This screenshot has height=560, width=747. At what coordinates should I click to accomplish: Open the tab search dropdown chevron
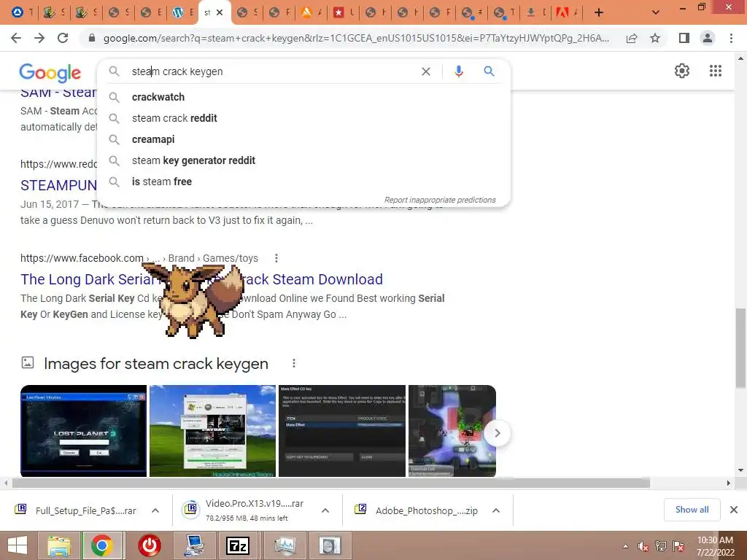click(656, 13)
